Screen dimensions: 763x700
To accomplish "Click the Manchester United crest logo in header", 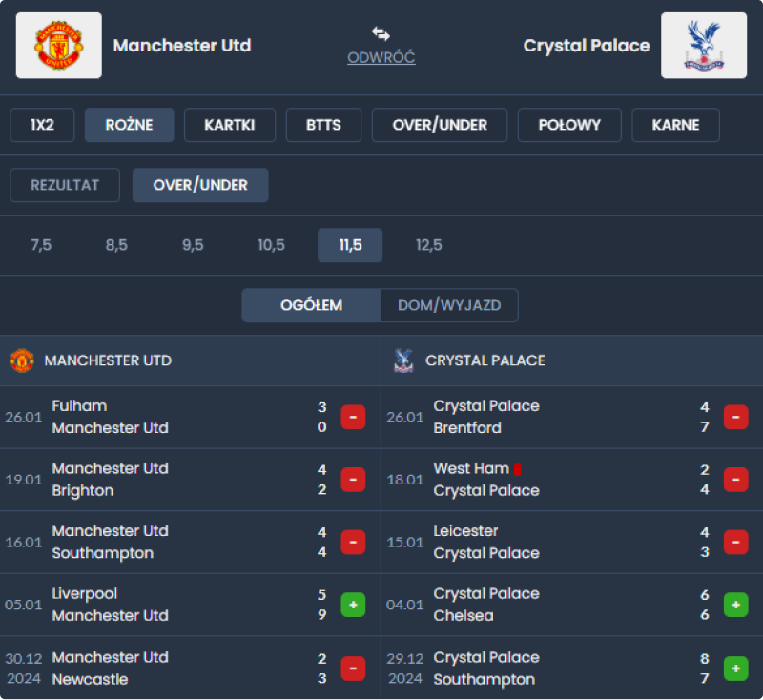I will [x=59, y=46].
